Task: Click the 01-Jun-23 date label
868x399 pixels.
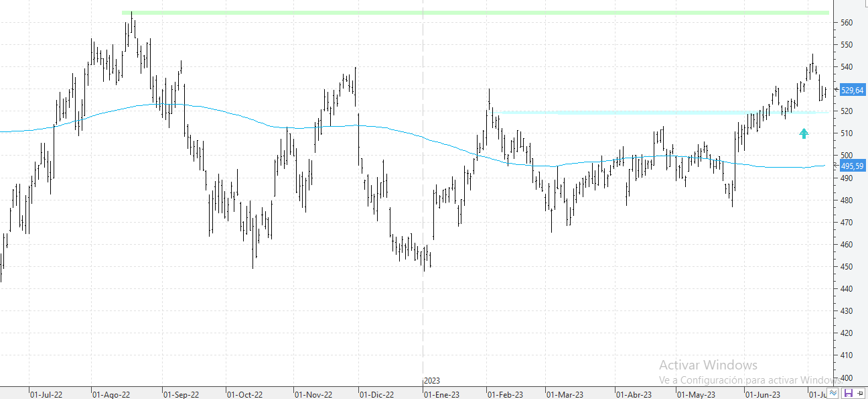Action: tap(763, 395)
